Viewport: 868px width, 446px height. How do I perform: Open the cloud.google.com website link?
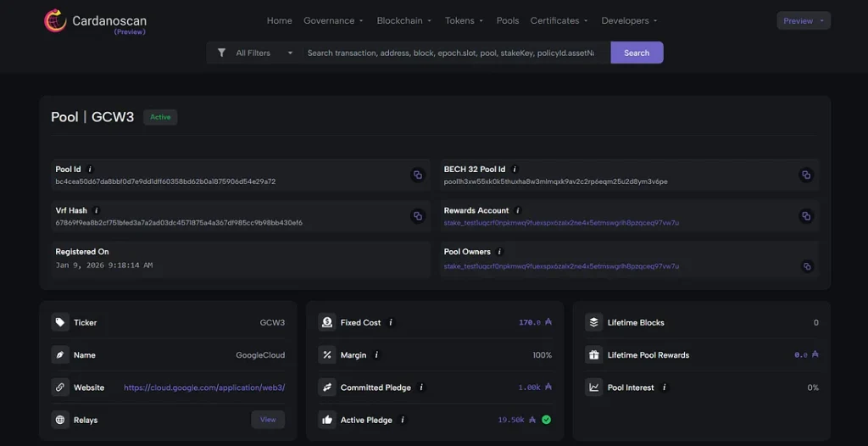pos(204,387)
